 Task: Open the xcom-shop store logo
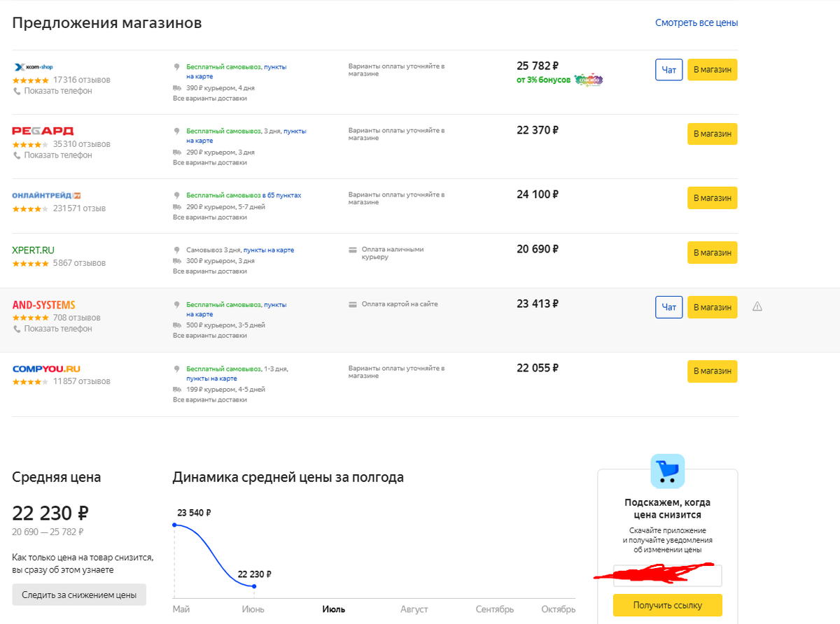[34, 67]
